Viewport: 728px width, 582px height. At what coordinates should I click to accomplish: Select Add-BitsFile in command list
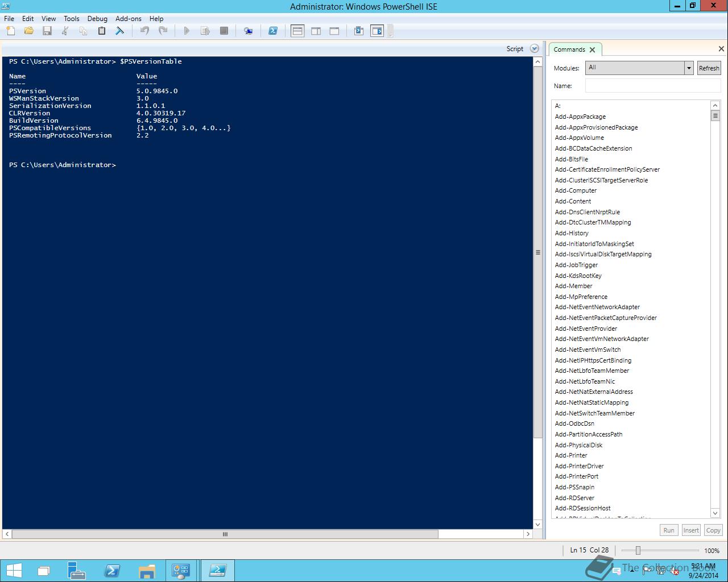[x=572, y=159]
